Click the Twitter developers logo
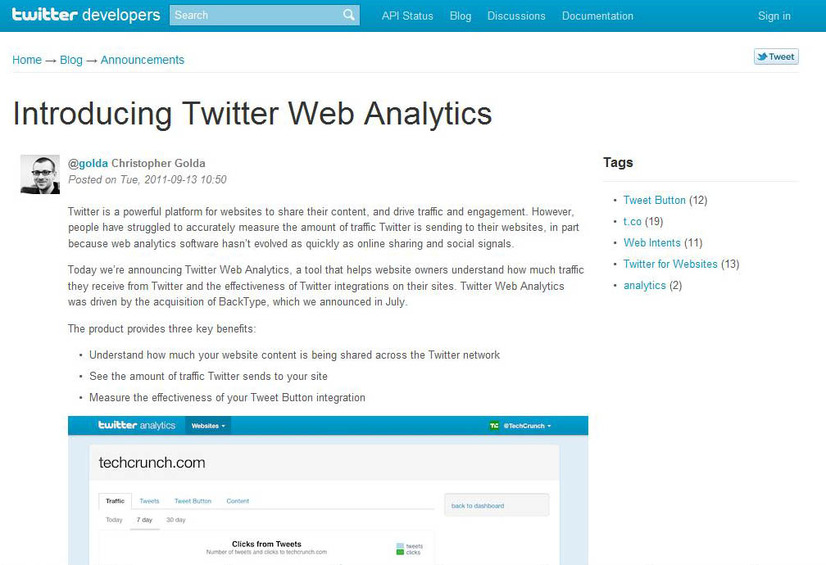This screenshot has height=565, width=826. (x=86, y=15)
